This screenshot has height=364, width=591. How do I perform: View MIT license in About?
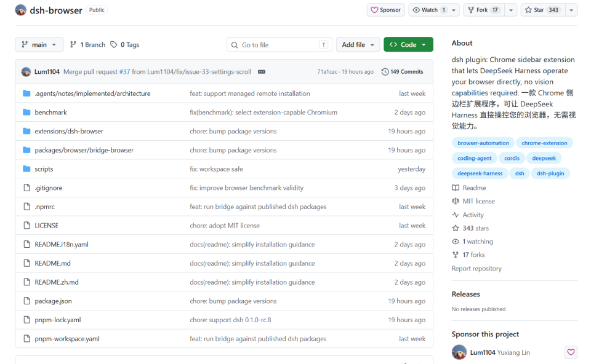(474, 201)
